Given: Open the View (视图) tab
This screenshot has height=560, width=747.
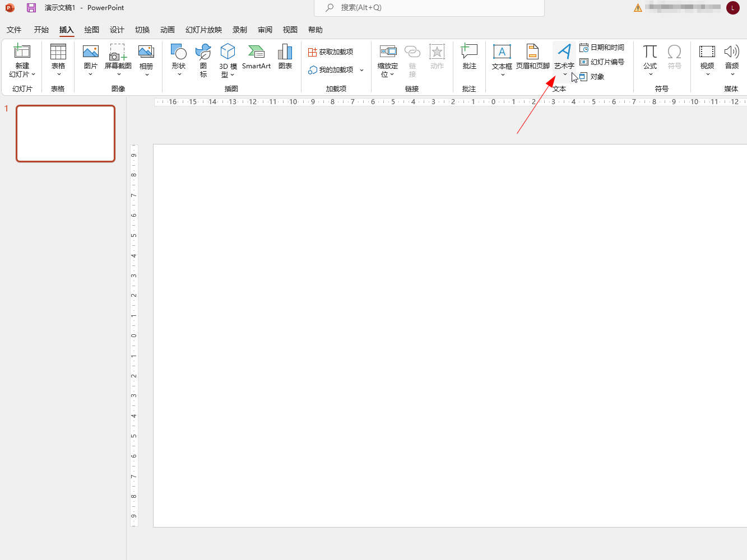Looking at the screenshot, I should click(290, 30).
